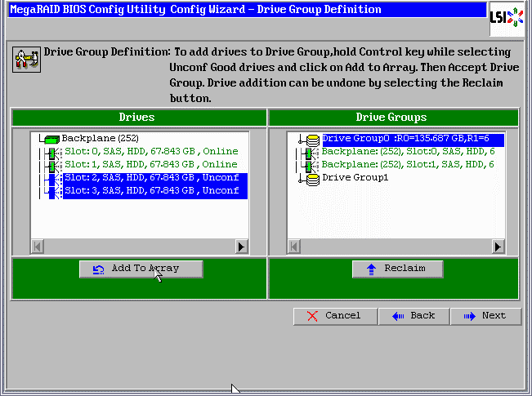Select Drive Group0 in Drive Groups panel

(x=412, y=139)
